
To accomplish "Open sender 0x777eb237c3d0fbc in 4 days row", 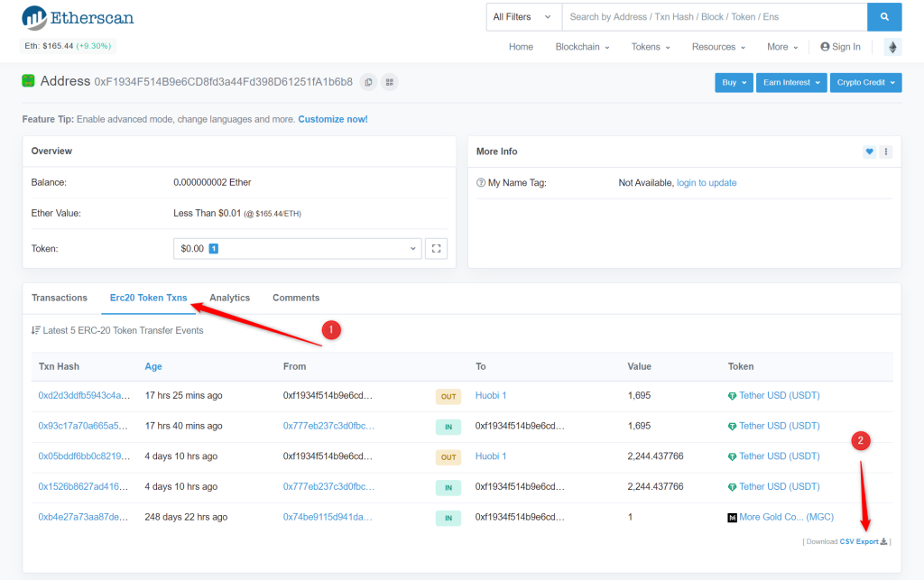I will point(328,487).
